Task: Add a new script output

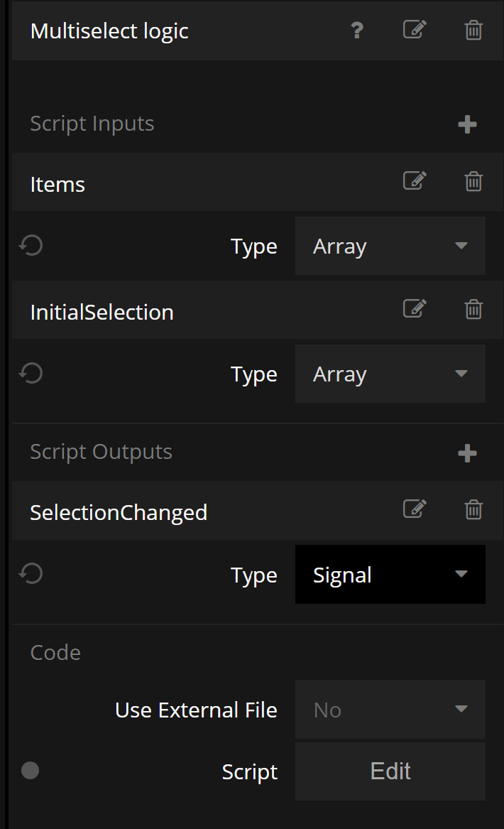Action: click(467, 454)
